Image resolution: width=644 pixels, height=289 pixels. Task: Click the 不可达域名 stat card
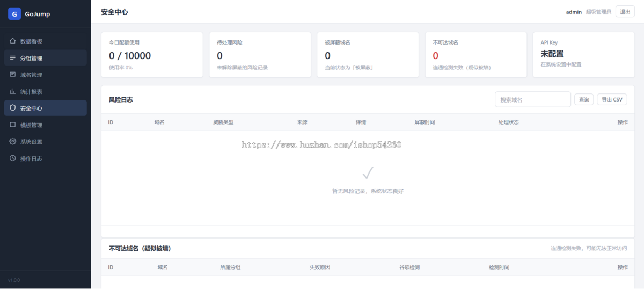click(x=475, y=55)
